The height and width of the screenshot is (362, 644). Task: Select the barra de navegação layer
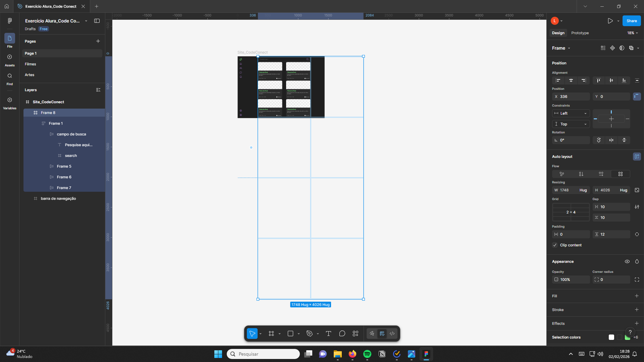point(58,198)
